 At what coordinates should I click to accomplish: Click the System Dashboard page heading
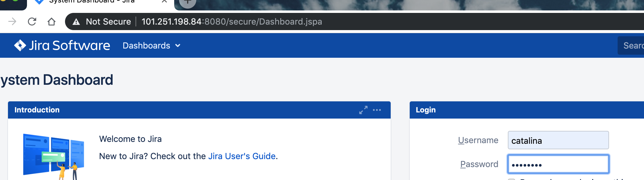57,80
